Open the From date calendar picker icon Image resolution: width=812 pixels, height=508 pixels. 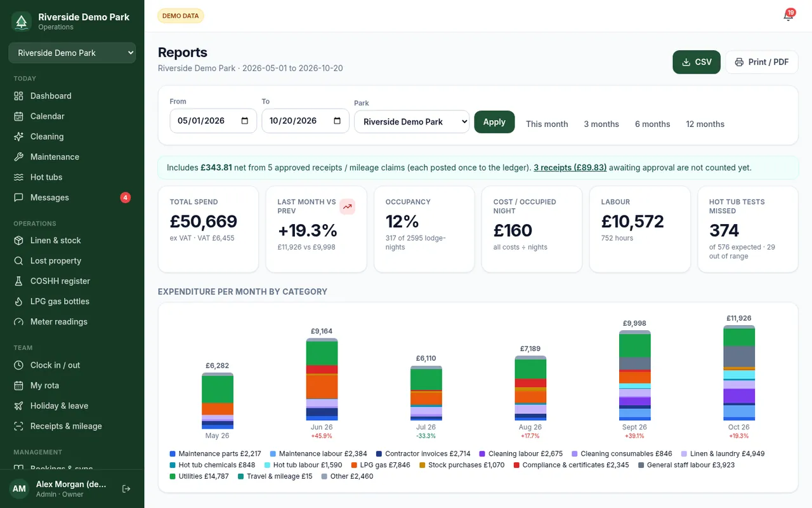245,121
